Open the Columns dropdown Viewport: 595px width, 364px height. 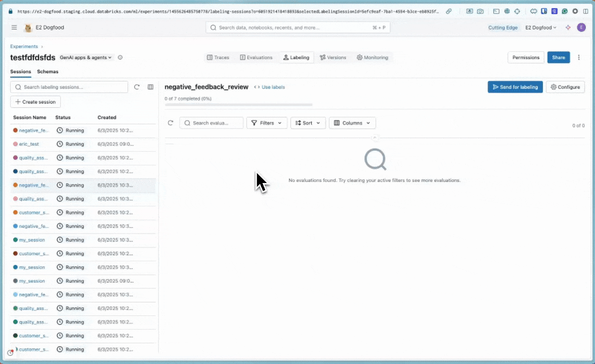click(x=352, y=123)
